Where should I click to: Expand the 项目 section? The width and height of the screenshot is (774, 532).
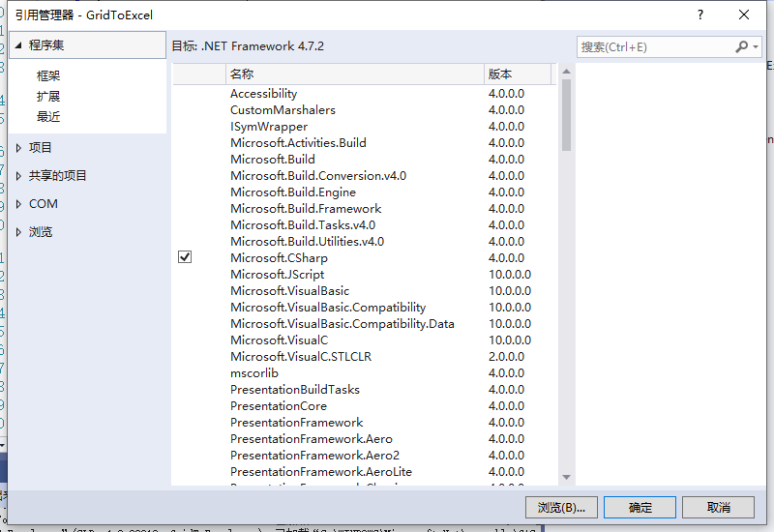pos(18,148)
